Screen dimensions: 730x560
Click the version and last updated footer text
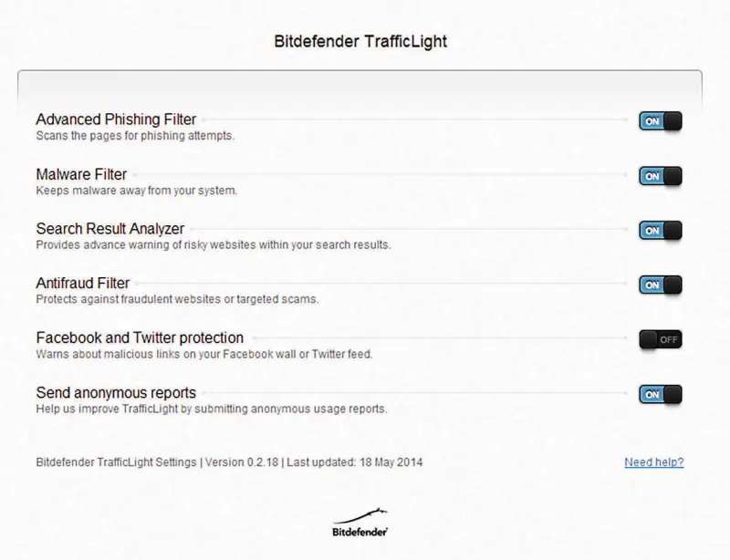coord(229,462)
